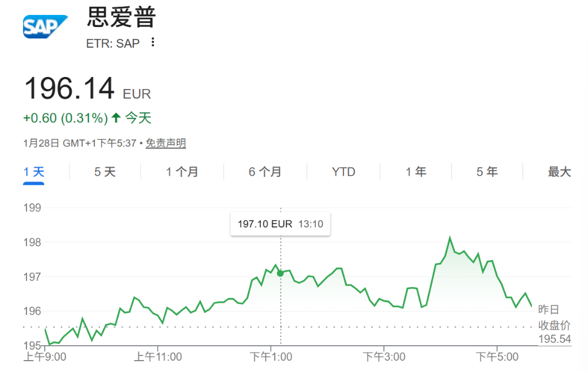Open the 免责声明 disclaimer link
Viewport: 588px width, 371px height.
tap(165, 143)
